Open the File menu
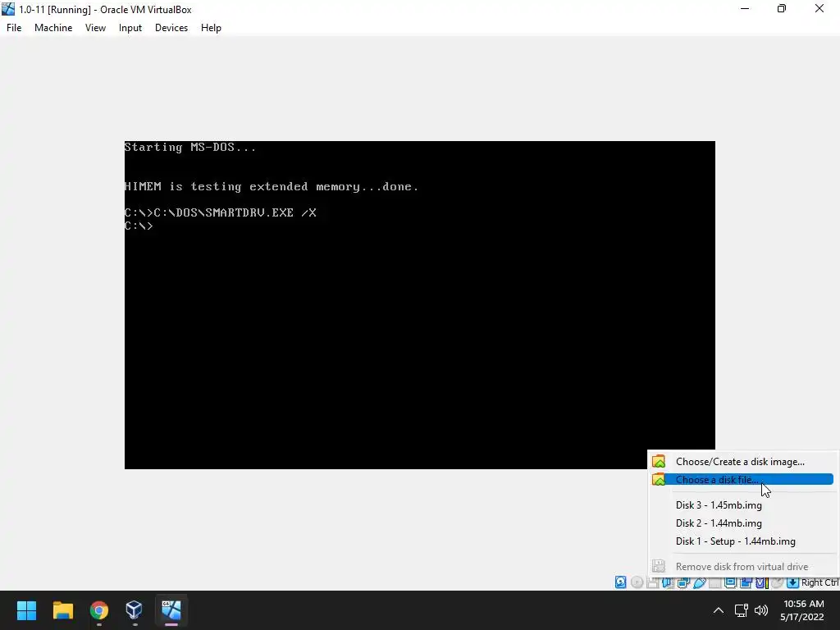 pos(14,28)
